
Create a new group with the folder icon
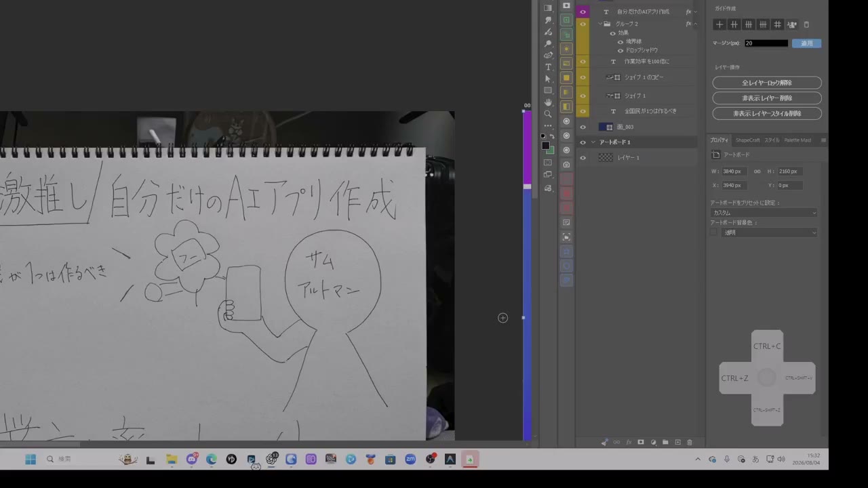click(x=665, y=443)
